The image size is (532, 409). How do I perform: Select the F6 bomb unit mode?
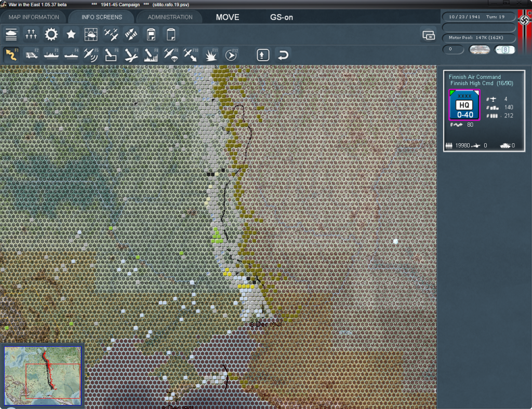[111, 55]
